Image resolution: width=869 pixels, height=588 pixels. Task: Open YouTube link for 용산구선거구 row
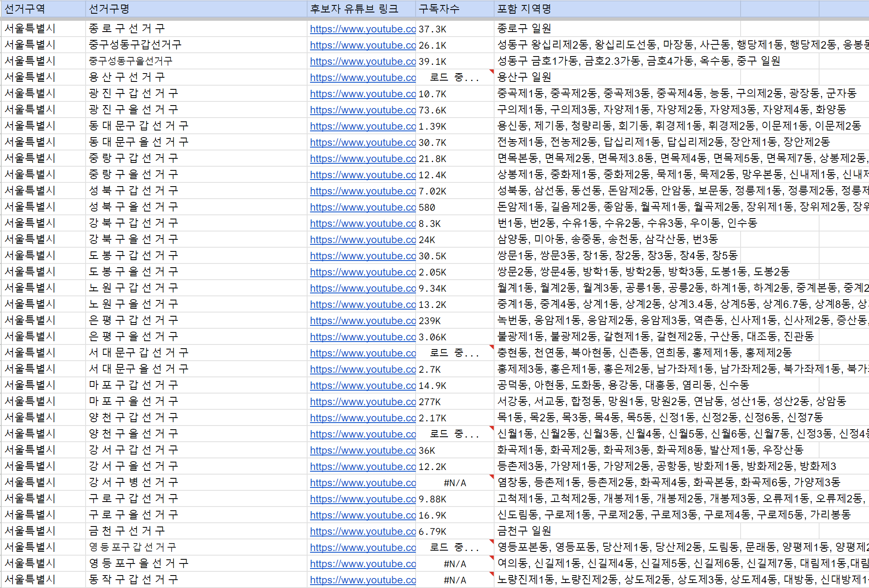pyautogui.click(x=362, y=78)
